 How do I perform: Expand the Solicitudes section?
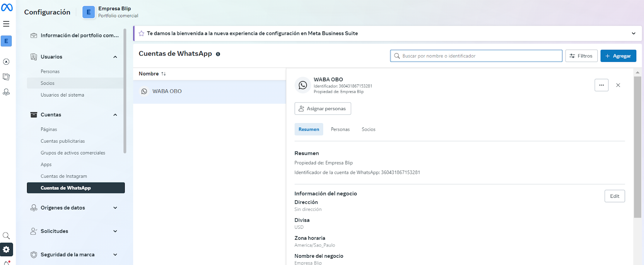click(x=115, y=231)
